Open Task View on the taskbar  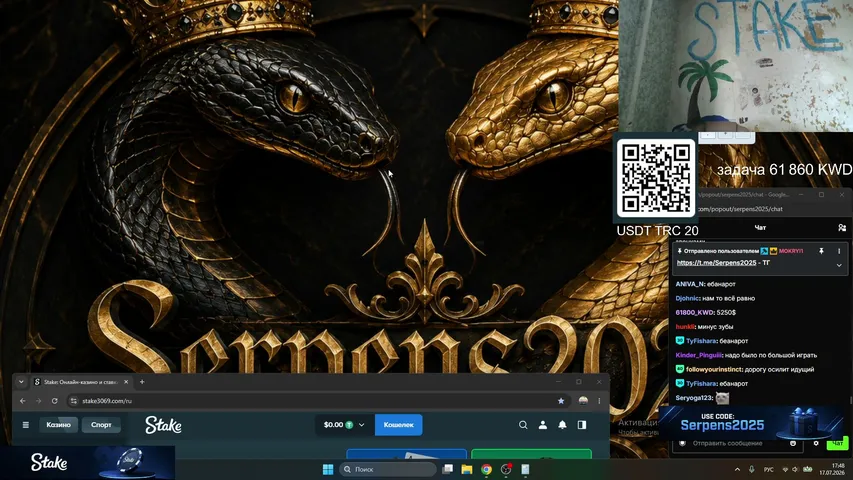click(x=448, y=469)
